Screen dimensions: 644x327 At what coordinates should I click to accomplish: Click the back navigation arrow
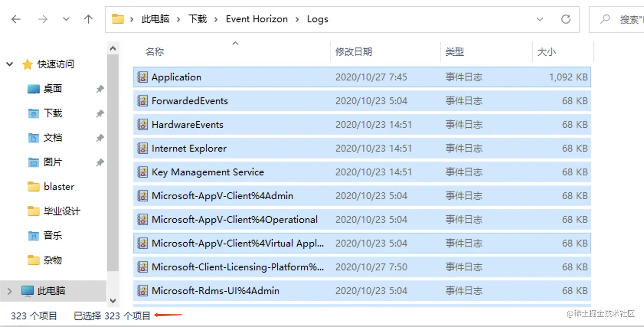[x=16, y=19]
